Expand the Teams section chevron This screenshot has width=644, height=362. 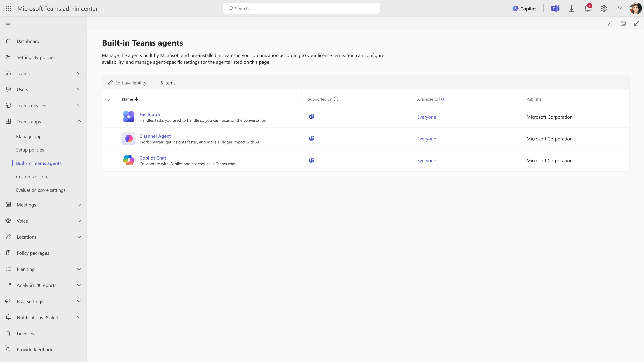79,73
